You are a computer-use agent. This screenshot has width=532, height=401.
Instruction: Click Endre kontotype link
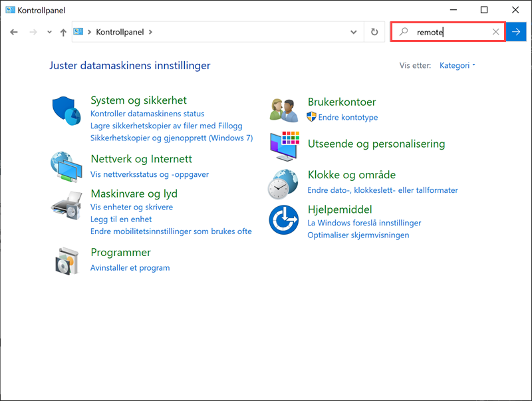click(x=348, y=118)
